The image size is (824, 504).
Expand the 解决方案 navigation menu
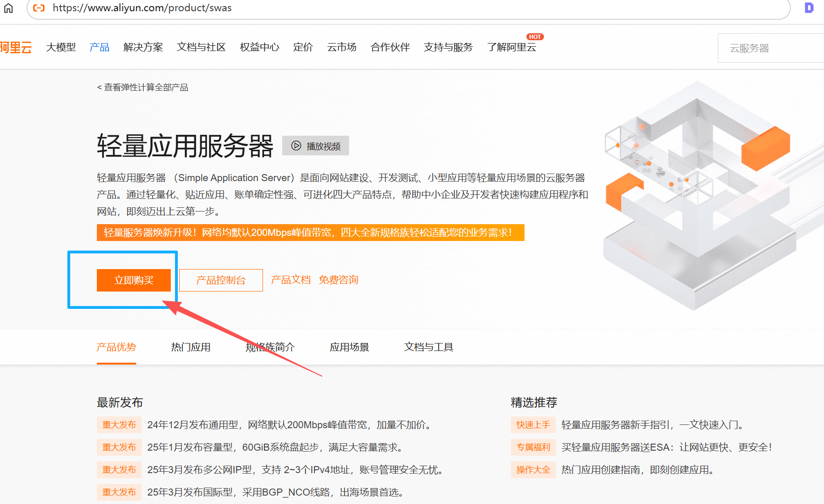tap(143, 47)
